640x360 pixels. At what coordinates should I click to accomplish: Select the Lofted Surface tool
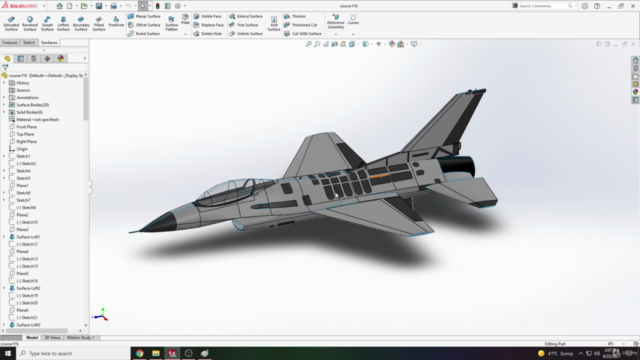tap(63, 24)
